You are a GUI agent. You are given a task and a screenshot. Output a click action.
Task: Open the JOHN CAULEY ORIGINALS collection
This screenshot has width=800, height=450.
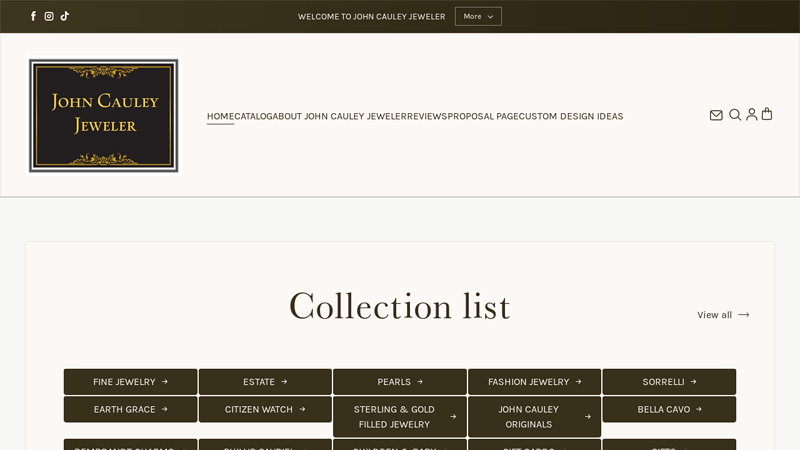click(534, 417)
